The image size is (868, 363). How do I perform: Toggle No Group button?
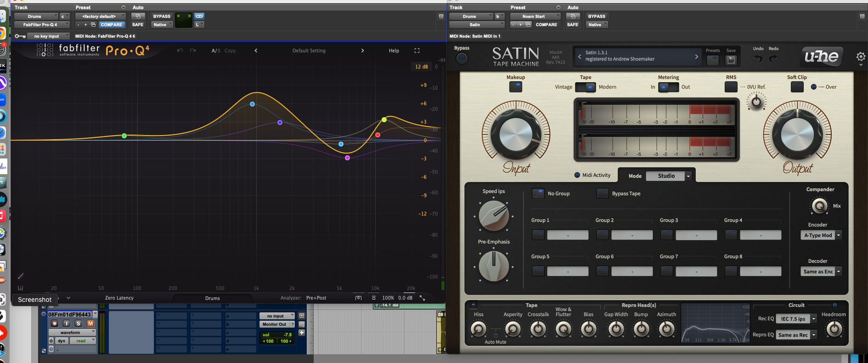(x=538, y=193)
